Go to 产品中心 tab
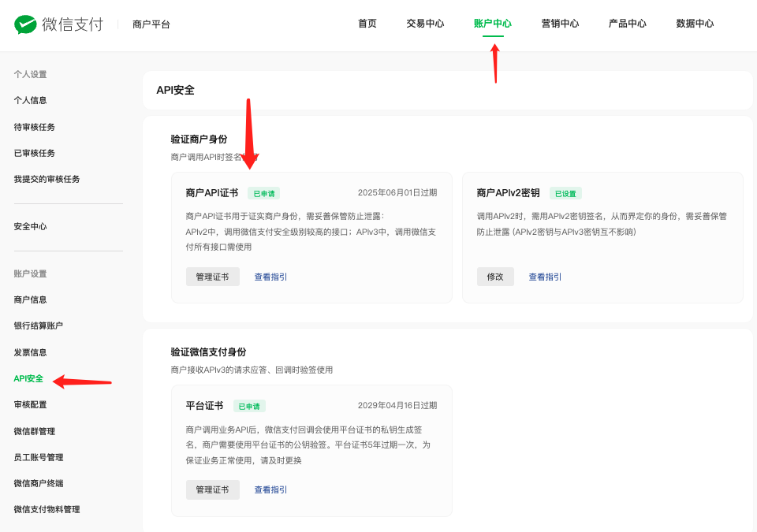Viewport: 757px width, 532px height. pyautogui.click(x=627, y=24)
